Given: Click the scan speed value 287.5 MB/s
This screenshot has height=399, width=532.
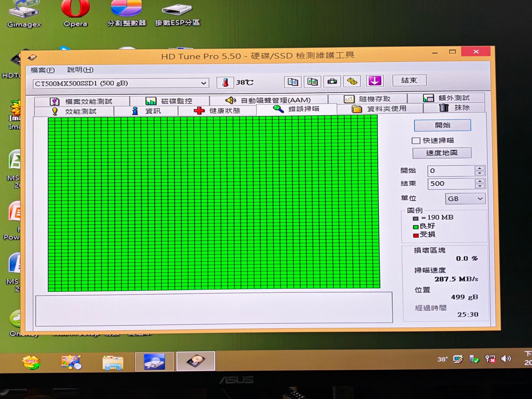Looking at the screenshot, I should [x=456, y=279].
